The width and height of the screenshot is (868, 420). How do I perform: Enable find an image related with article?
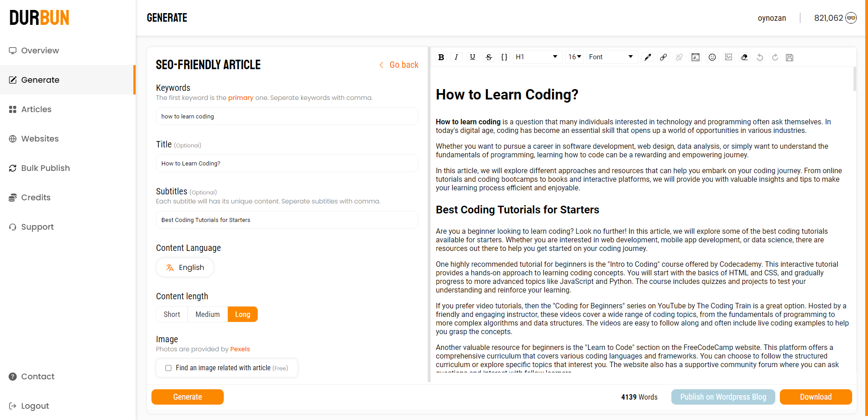tap(169, 368)
